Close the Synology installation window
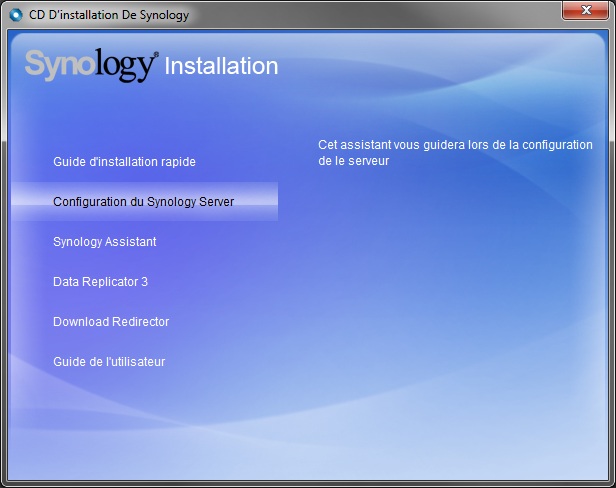The image size is (616, 488). pos(585,10)
